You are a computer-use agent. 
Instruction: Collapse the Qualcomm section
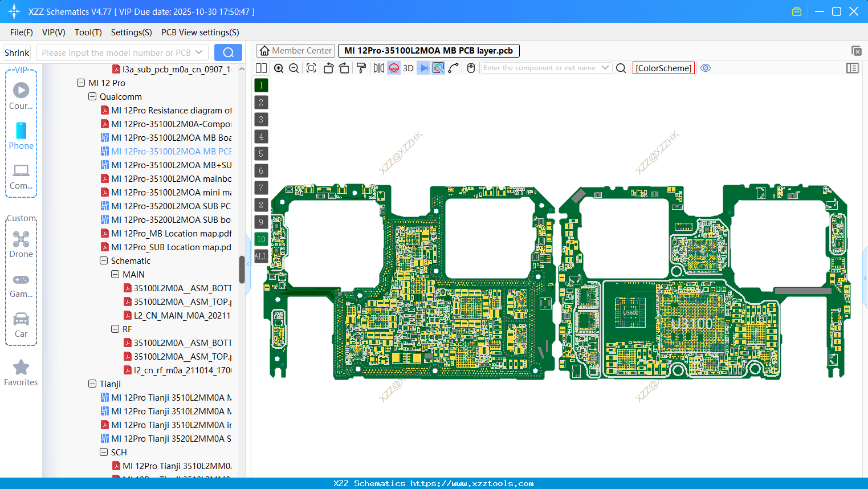92,96
